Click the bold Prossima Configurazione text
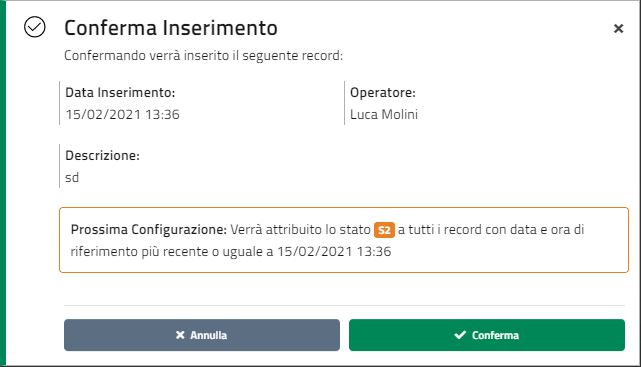Viewport: 641px width, 367px height. click(x=148, y=230)
